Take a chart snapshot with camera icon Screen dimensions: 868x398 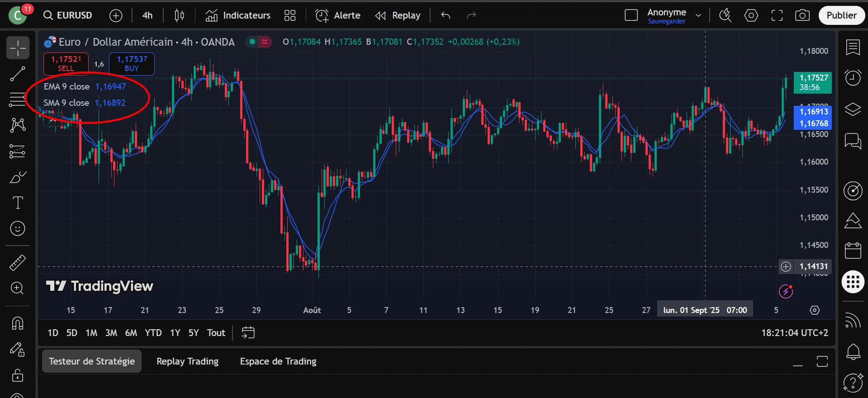pyautogui.click(x=802, y=15)
